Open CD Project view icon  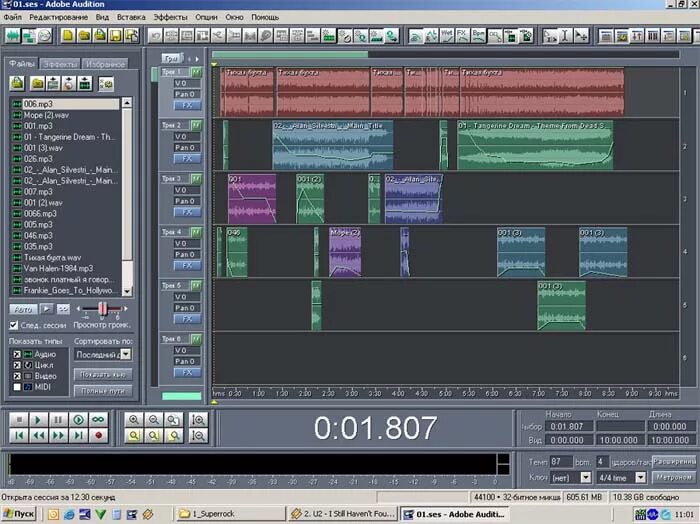tap(45, 36)
